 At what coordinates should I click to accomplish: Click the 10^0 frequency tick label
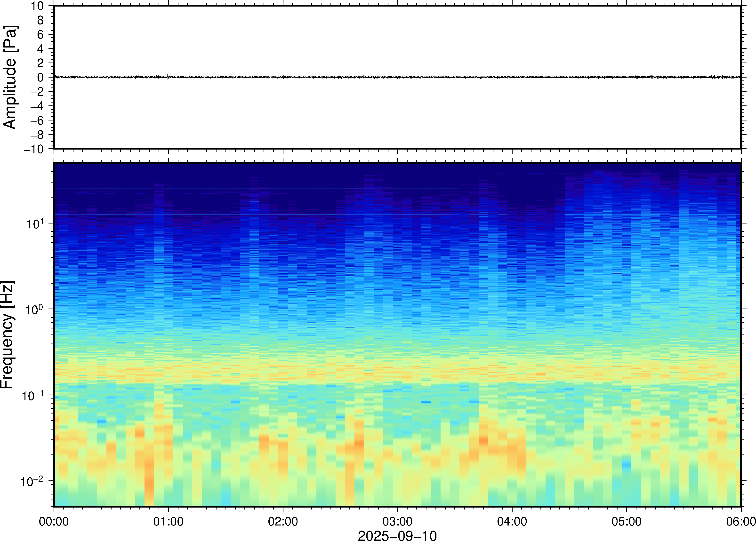35,309
